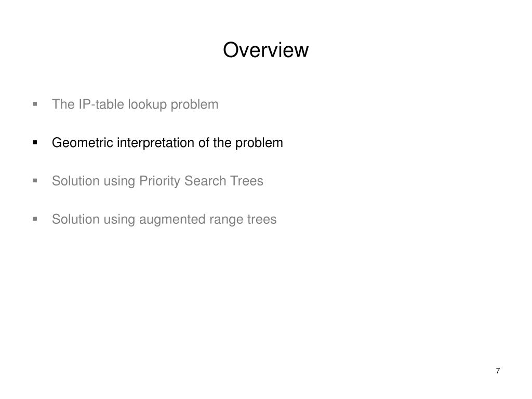This screenshot has height=399, width=532.
Task: Click the word augmented in the last bullet
Action: (172, 220)
